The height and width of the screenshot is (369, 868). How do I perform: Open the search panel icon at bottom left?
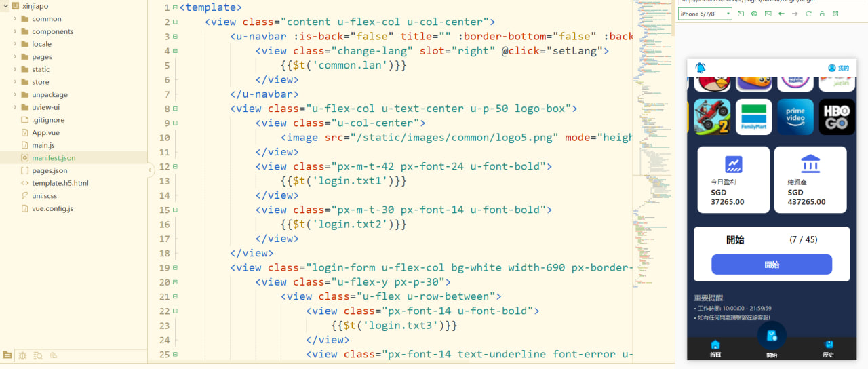[x=38, y=355]
